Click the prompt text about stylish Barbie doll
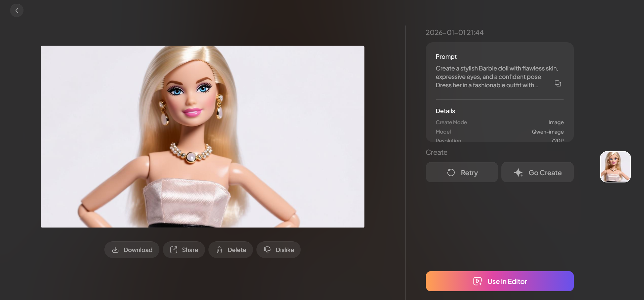The width and height of the screenshot is (644, 300). (x=497, y=77)
